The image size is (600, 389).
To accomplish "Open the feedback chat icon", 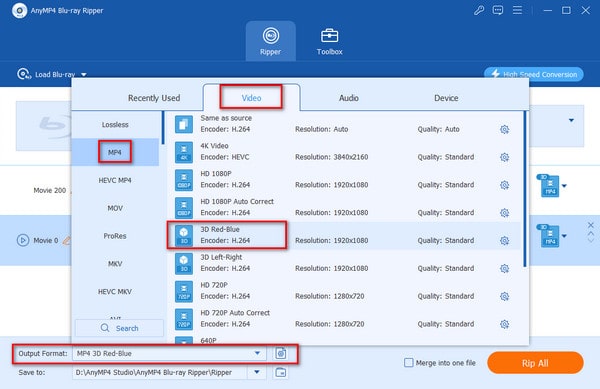I will click(498, 10).
